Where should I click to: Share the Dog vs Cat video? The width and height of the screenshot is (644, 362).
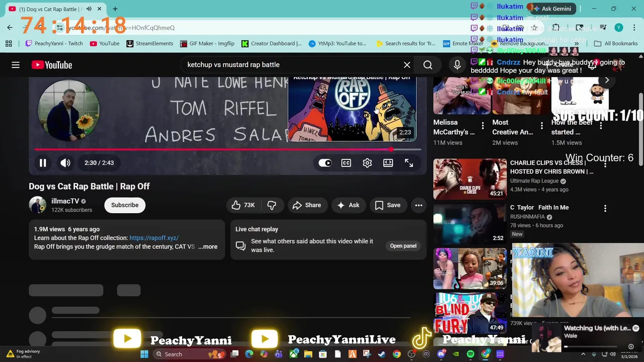[x=306, y=205]
